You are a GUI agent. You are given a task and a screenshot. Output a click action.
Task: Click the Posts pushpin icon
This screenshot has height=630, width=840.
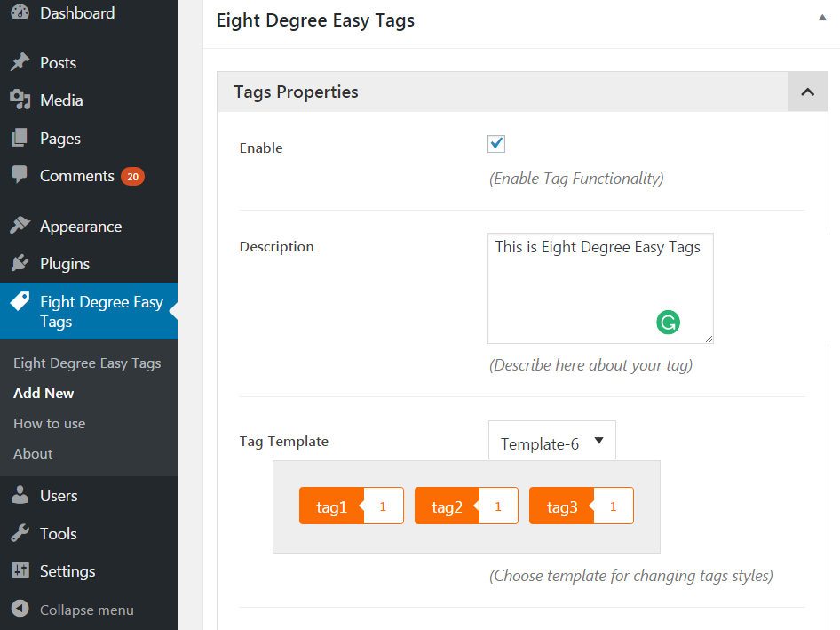pos(20,62)
